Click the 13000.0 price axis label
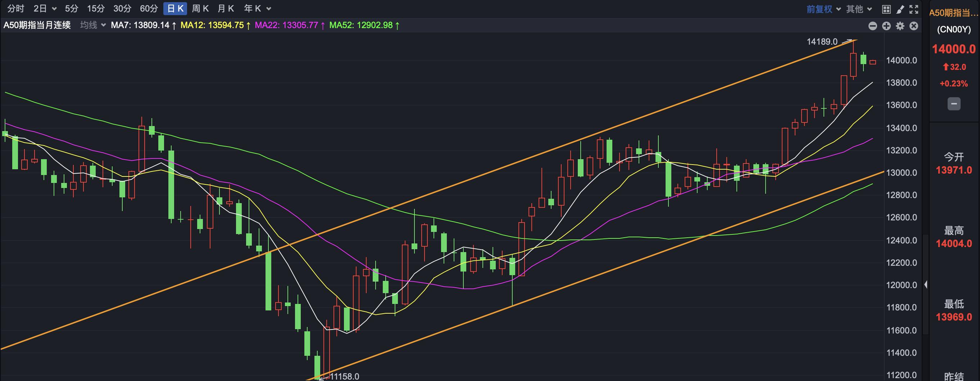The width and height of the screenshot is (980, 381). 902,173
